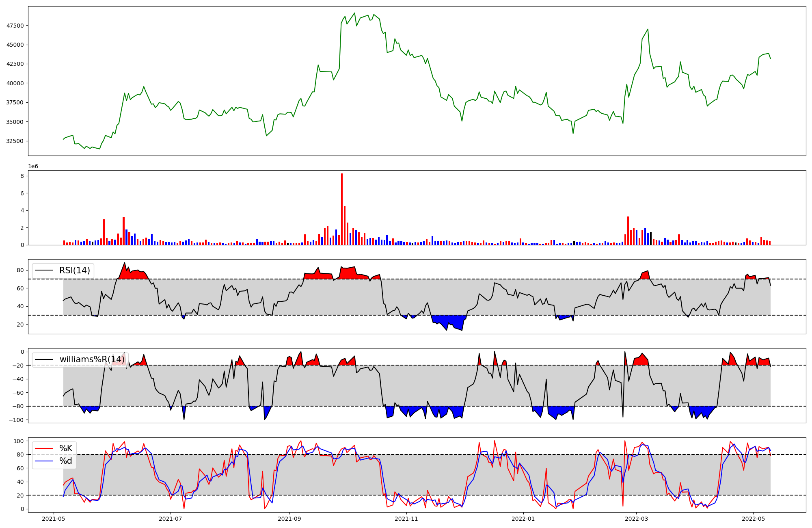Image resolution: width=812 pixels, height=528 pixels.
Task: Click the RSI(14) legend entry
Action: [75, 270]
